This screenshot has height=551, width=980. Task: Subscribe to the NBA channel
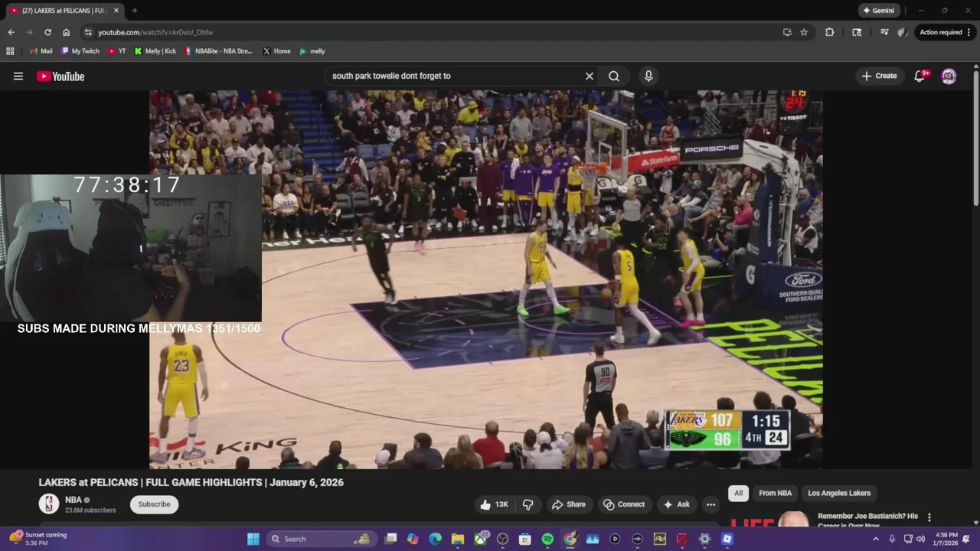click(x=154, y=504)
